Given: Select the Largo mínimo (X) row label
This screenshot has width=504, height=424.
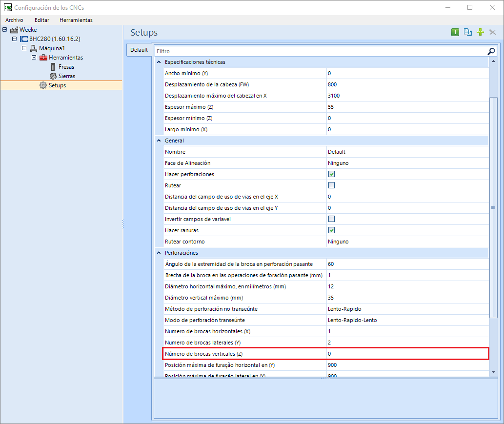Looking at the screenshot, I should point(186,130).
